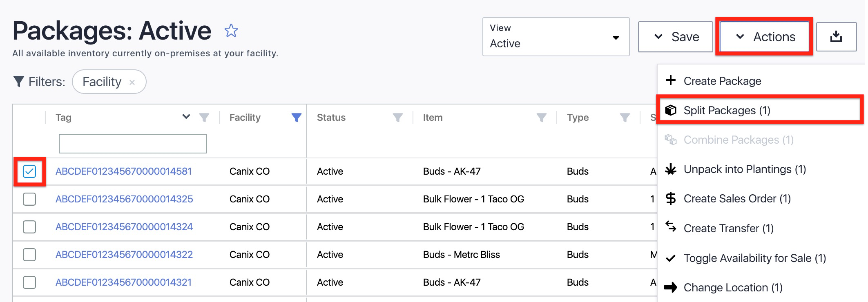Expand the Tag column sort chevron
The height and width of the screenshot is (302, 868).
tap(186, 117)
